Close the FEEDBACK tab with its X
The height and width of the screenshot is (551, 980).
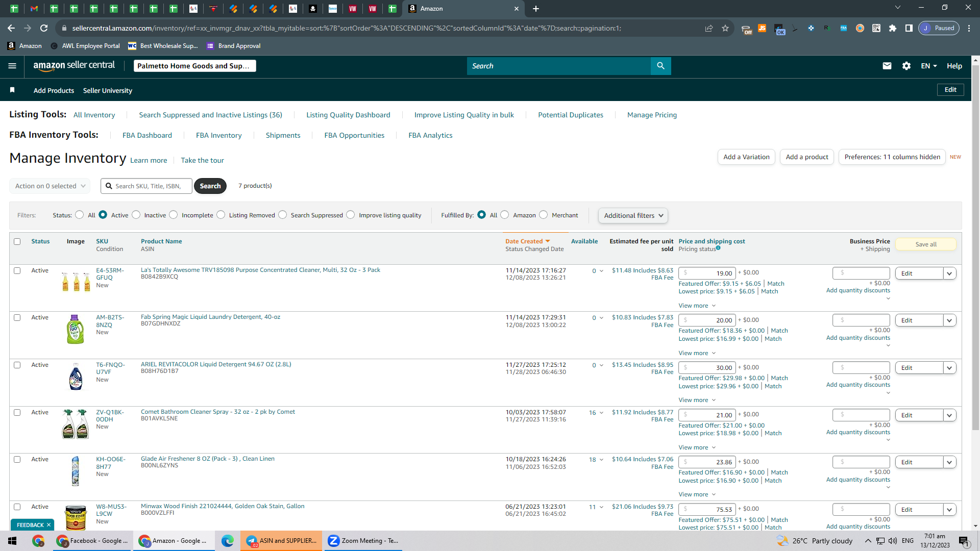49,525
